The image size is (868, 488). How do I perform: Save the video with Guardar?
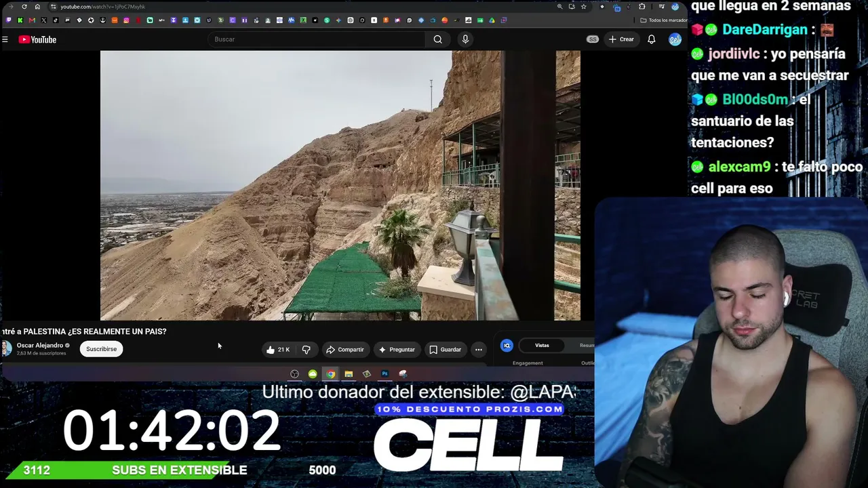[446, 350]
